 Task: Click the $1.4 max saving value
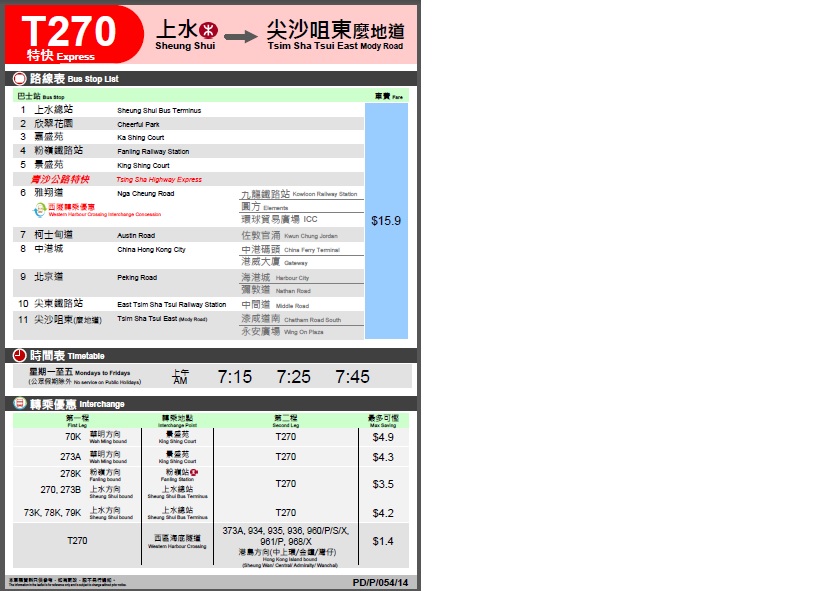(383, 541)
